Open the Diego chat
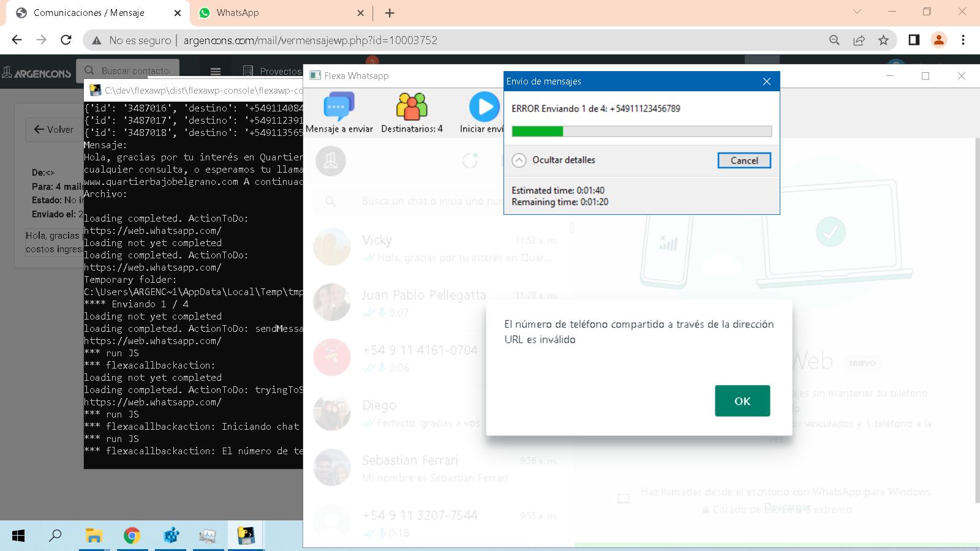 438,413
